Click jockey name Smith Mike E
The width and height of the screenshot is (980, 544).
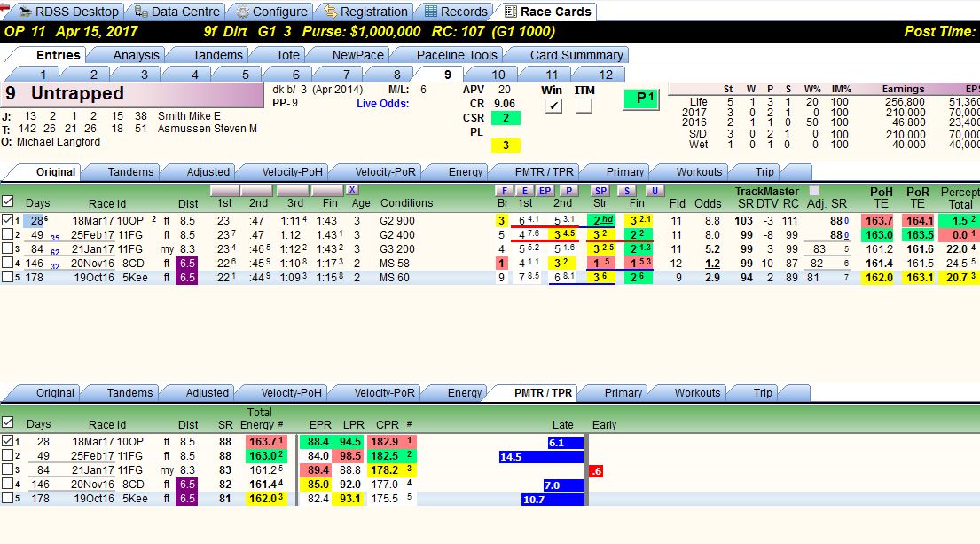(x=189, y=115)
